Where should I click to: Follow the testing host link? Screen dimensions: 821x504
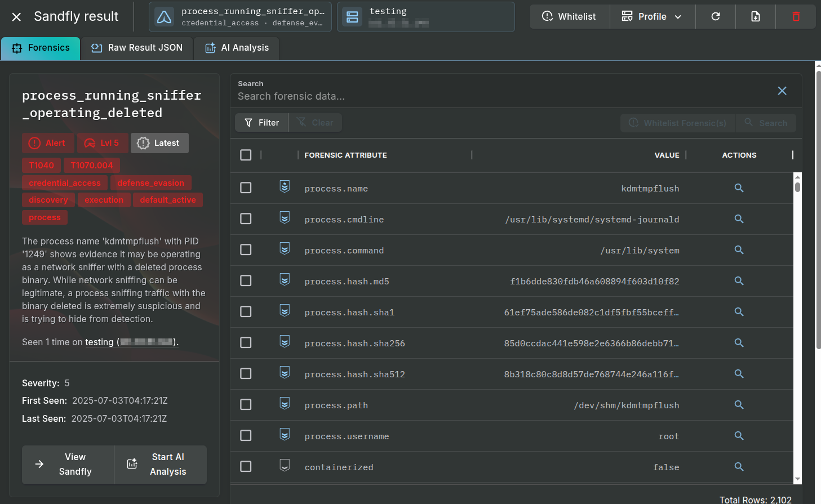(x=131, y=342)
